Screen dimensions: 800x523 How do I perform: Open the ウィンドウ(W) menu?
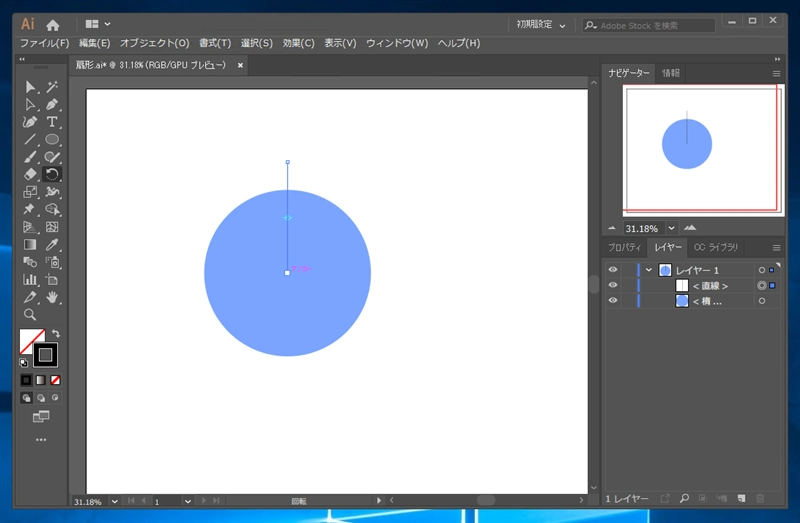[x=397, y=43]
